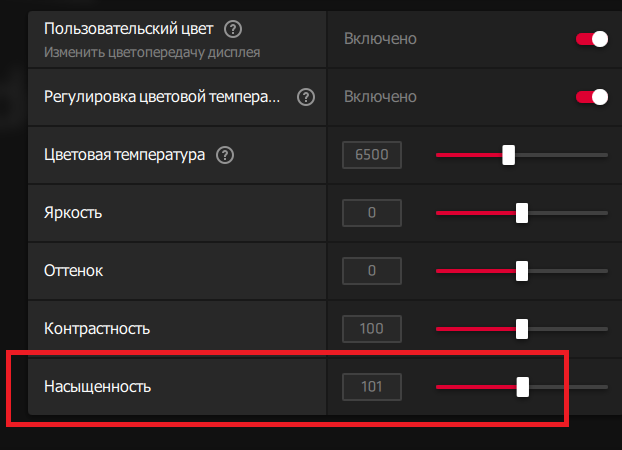622x450 pixels.
Task: Click help icon beside Пользовательский цвет
Action: [233, 28]
